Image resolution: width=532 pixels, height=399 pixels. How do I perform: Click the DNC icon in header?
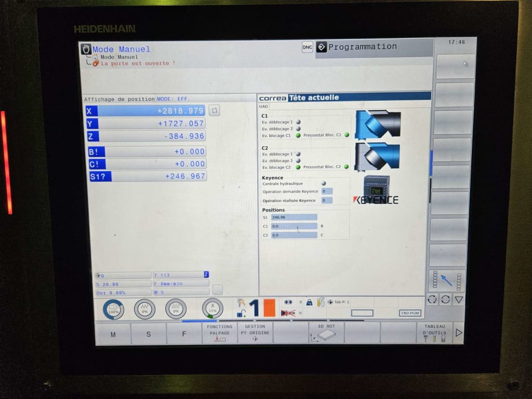(308, 47)
